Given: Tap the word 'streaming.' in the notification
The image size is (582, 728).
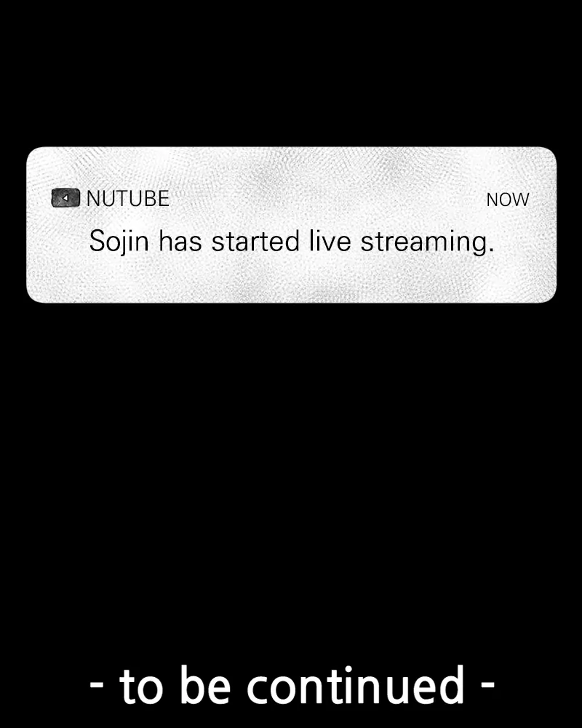Looking at the screenshot, I should coord(428,242).
